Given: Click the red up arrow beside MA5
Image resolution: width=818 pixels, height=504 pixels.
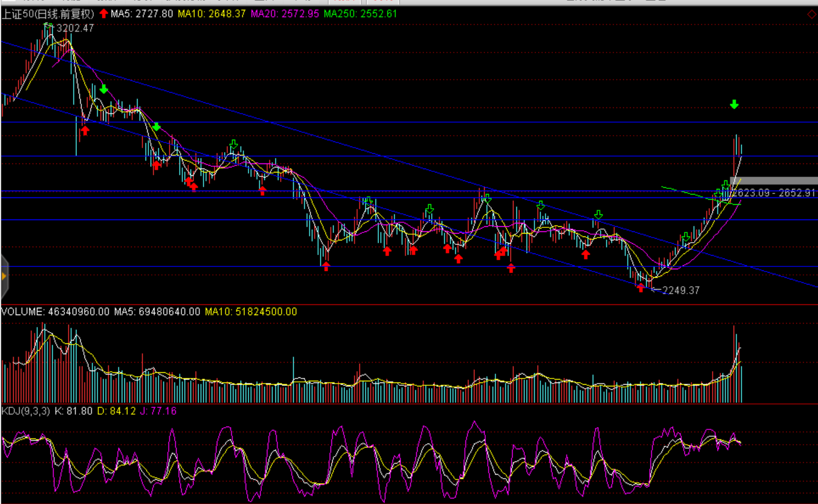Looking at the screenshot, I should [x=104, y=14].
